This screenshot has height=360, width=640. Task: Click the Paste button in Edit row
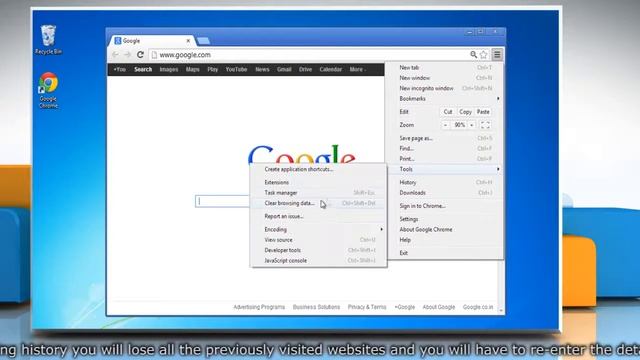(x=483, y=112)
